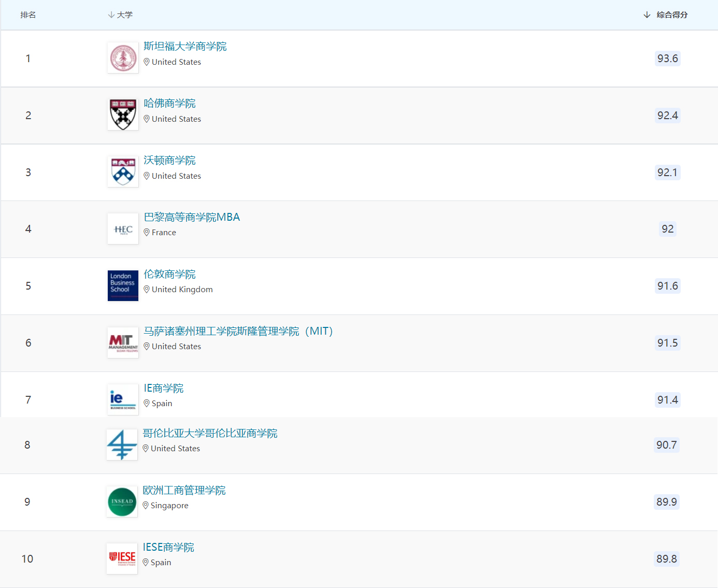This screenshot has height=588, width=718.
Task: Open 哈佛商学院 link
Action: pos(169,103)
